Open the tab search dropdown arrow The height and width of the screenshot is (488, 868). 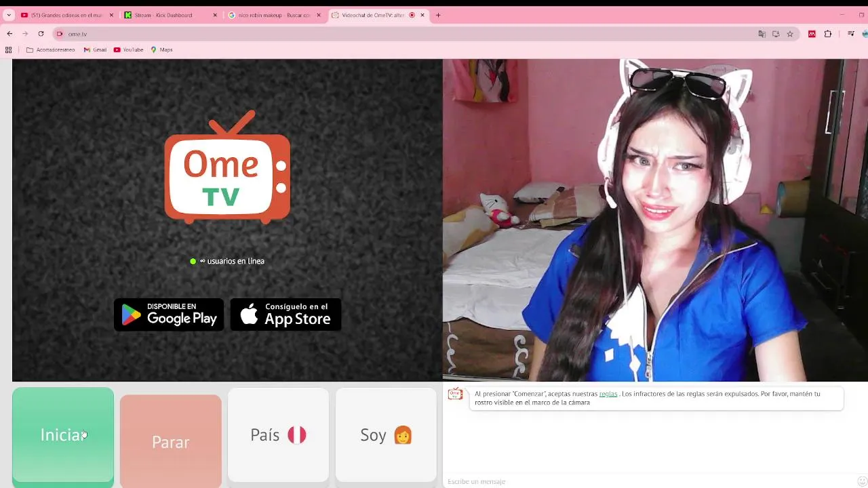[9, 15]
